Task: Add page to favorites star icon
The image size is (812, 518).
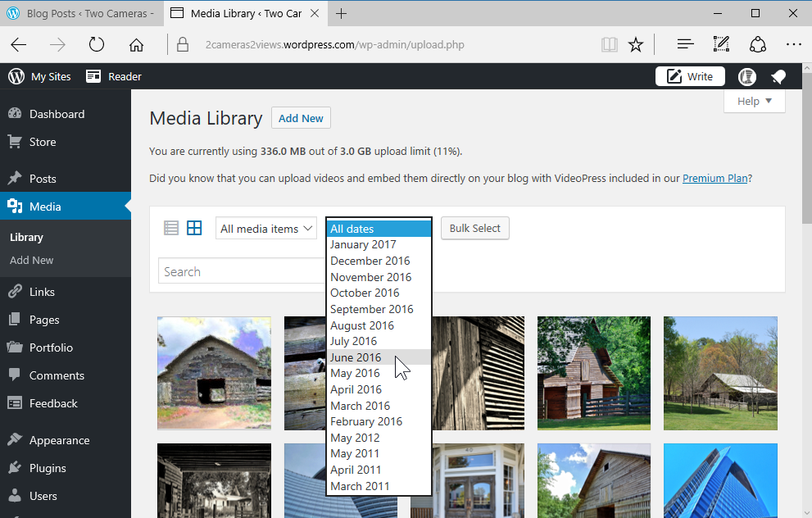Action: coord(636,44)
